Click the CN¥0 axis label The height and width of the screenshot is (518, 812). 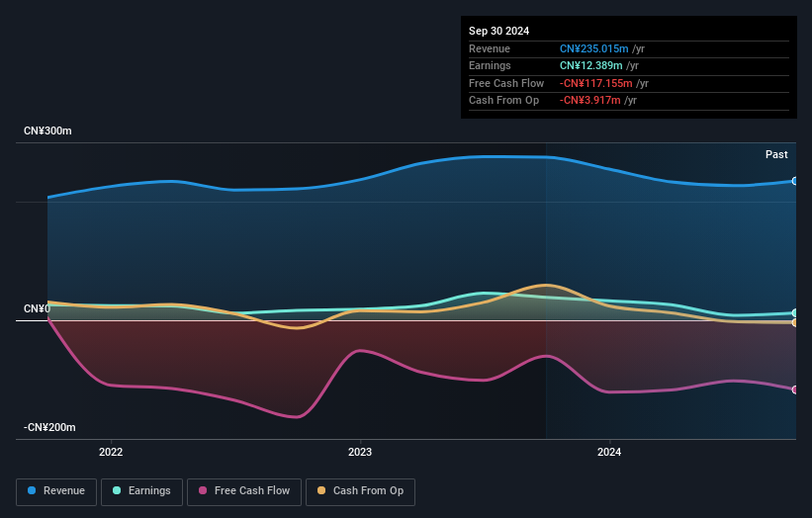pyautogui.click(x=37, y=309)
